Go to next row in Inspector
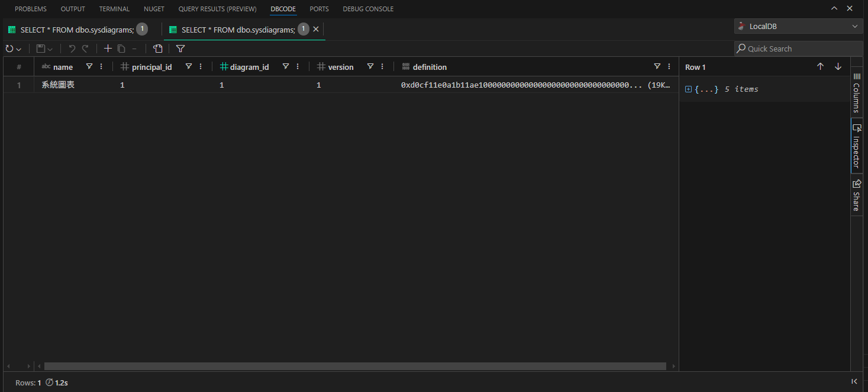Viewport: 868px width, 392px height. (838, 67)
